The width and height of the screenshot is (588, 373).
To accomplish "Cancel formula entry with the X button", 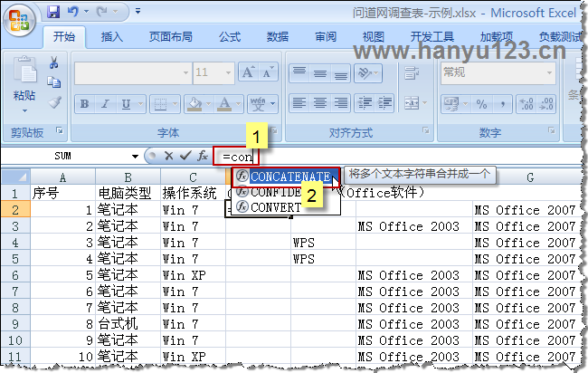I will coord(169,156).
